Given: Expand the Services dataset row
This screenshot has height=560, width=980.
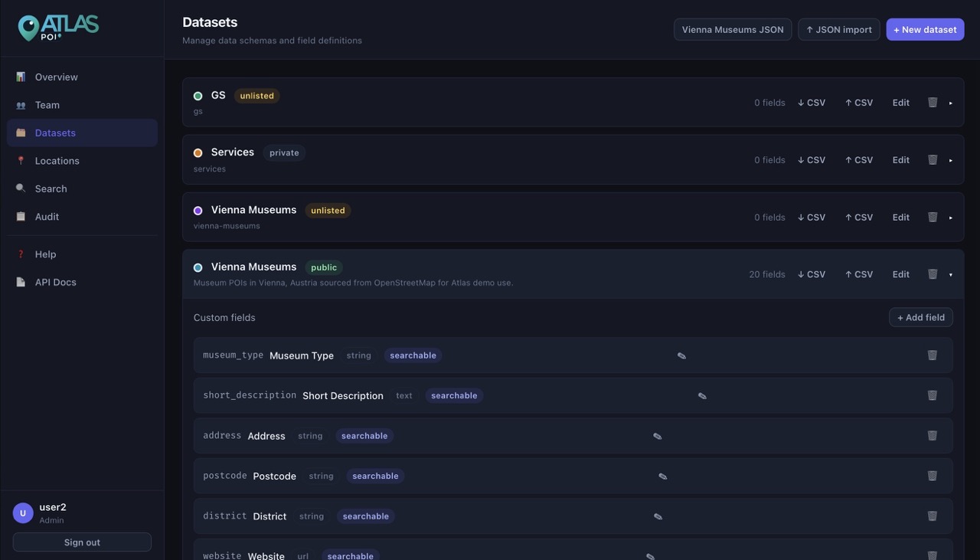Looking at the screenshot, I should click(951, 160).
